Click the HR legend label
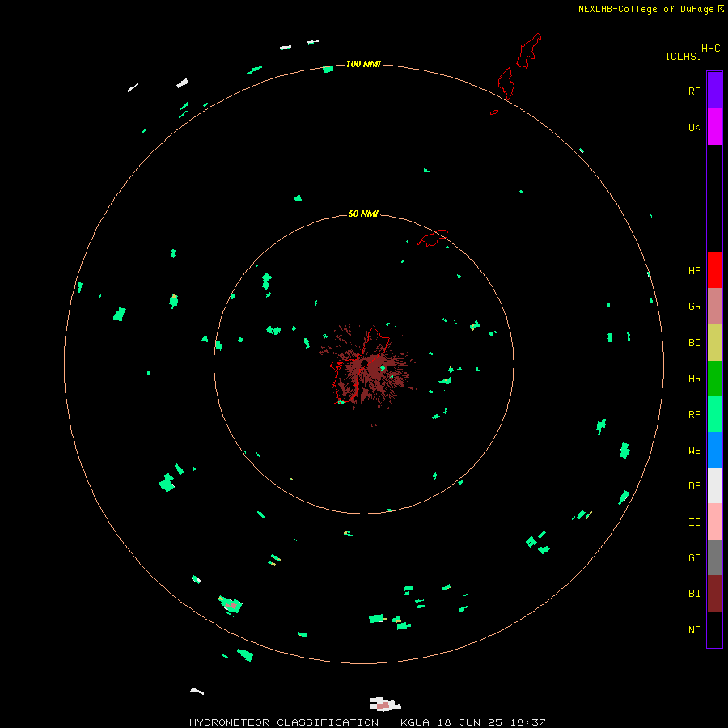 tap(694, 379)
